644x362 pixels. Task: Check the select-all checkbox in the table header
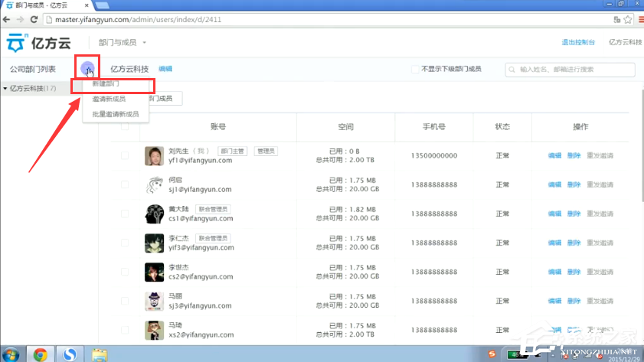(x=125, y=126)
